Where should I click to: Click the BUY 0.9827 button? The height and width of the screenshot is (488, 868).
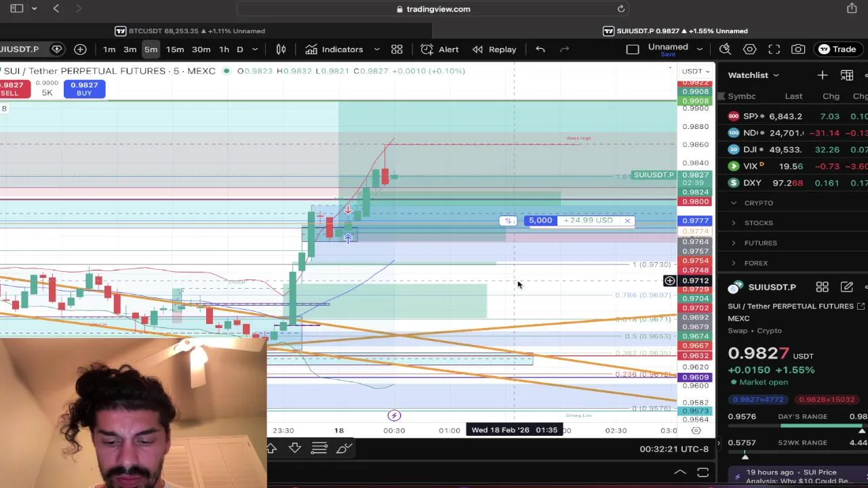tap(84, 89)
